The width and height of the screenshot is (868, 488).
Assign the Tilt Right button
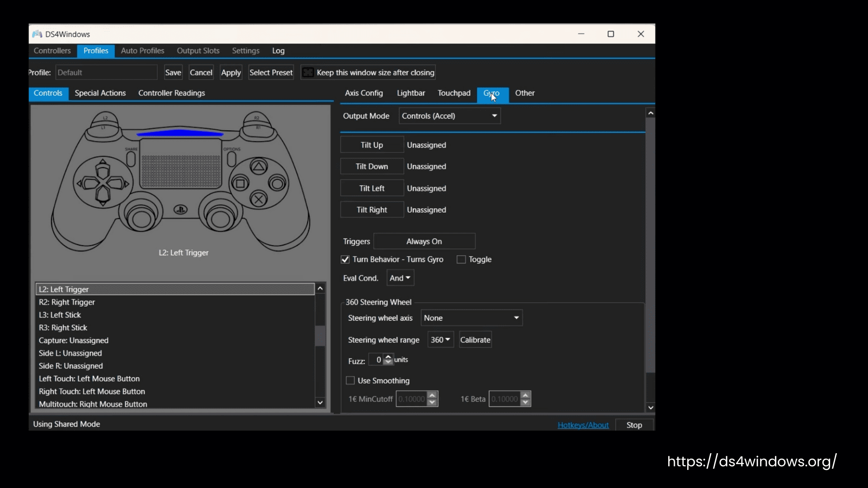point(372,210)
